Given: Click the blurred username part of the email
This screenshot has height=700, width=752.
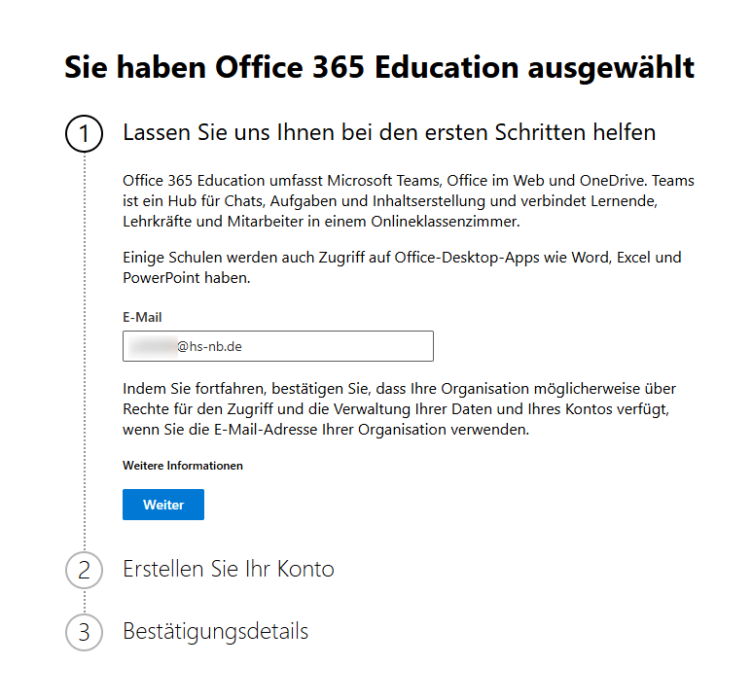Looking at the screenshot, I should (x=152, y=345).
